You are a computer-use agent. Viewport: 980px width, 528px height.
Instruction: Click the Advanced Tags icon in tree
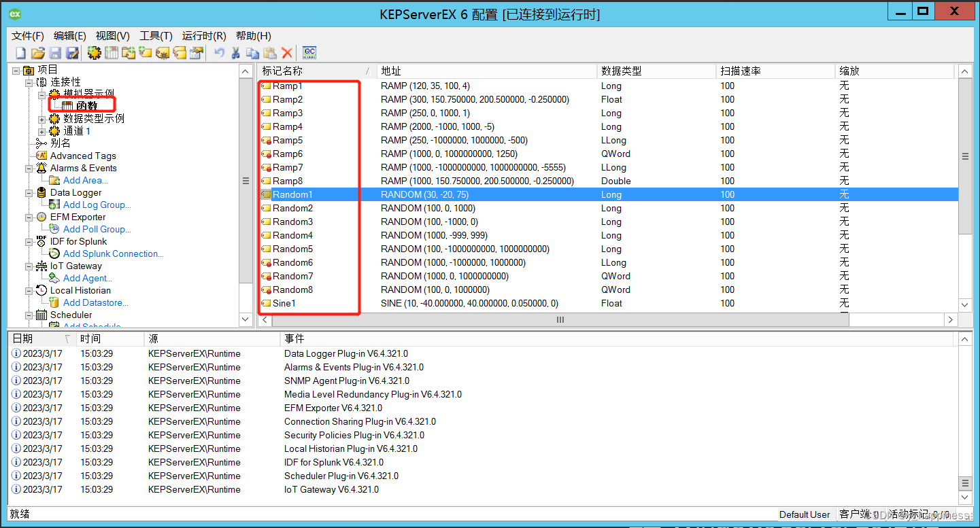[41, 156]
